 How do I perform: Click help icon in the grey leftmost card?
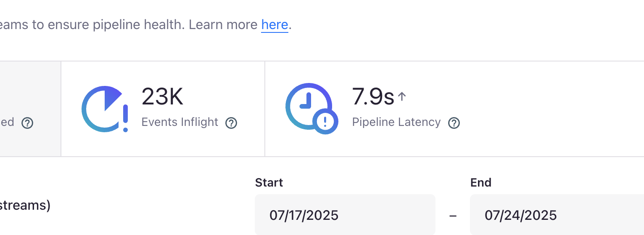(27, 123)
